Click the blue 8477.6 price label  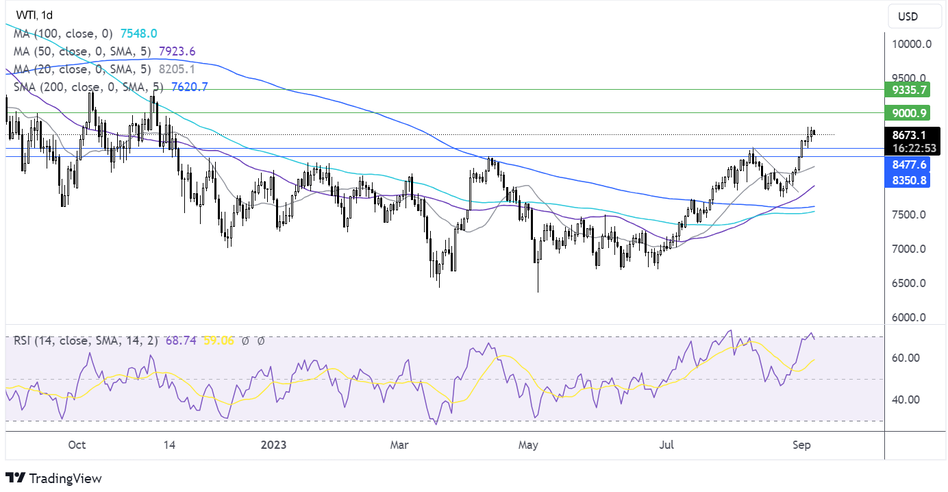click(911, 164)
